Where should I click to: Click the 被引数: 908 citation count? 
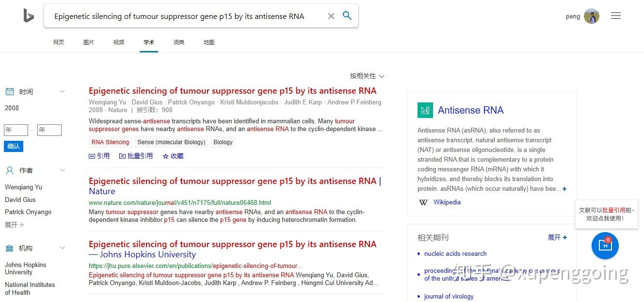pyautogui.click(x=154, y=110)
